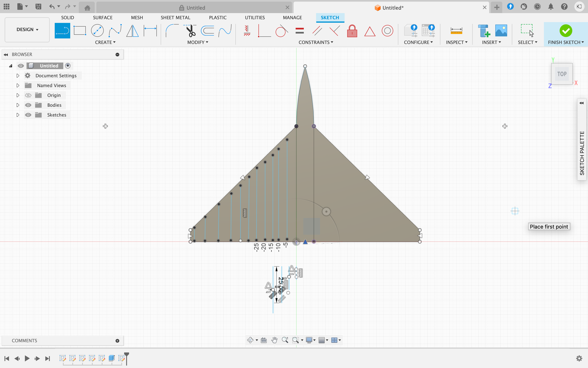Open the KJ user profile
588x368 pixels.
[579, 7]
